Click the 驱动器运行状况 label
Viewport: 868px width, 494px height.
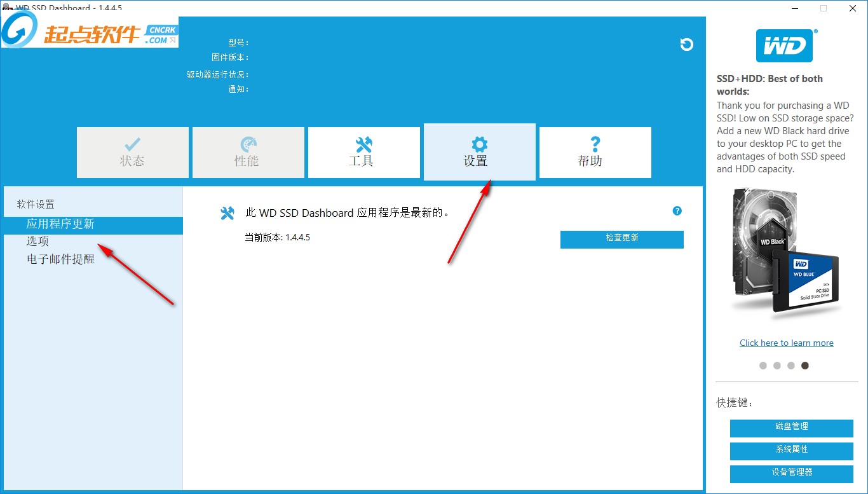[217, 74]
